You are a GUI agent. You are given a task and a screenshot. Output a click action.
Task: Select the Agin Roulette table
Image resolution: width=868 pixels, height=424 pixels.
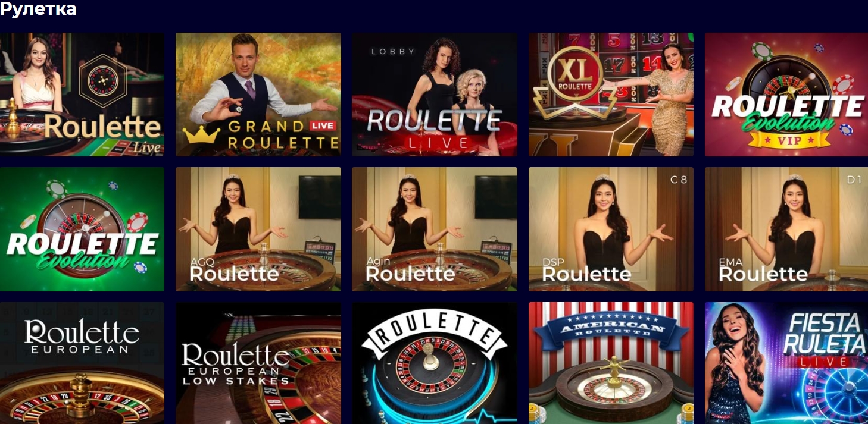435,229
